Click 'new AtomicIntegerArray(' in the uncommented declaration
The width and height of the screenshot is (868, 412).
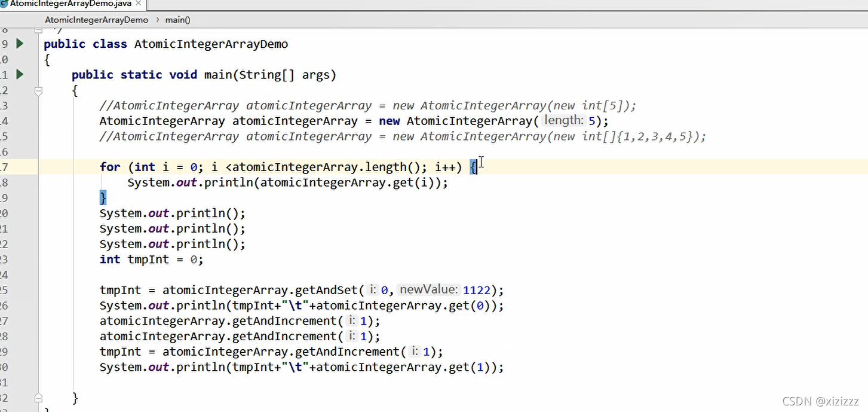tap(459, 121)
